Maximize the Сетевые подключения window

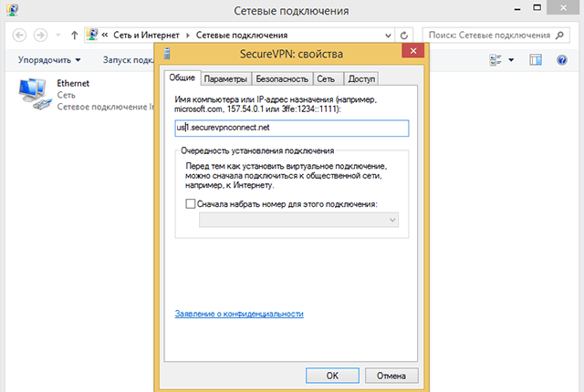(x=537, y=8)
